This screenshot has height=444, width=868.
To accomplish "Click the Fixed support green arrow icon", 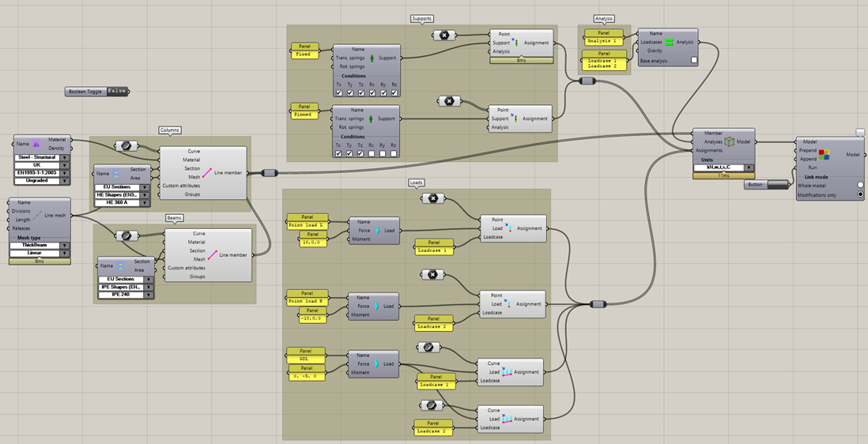I will click(x=372, y=58).
